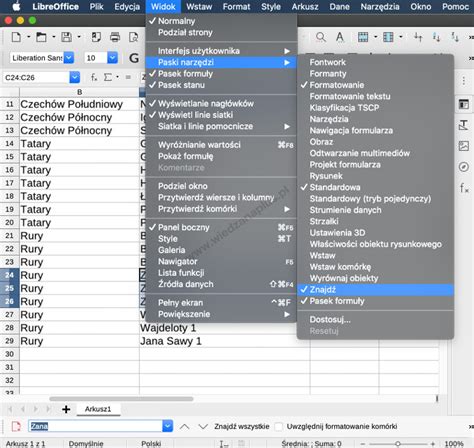The image size is (474, 448).
Task: Click the Find Previous up arrow
Action: pyautogui.click(x=185, y=426)
